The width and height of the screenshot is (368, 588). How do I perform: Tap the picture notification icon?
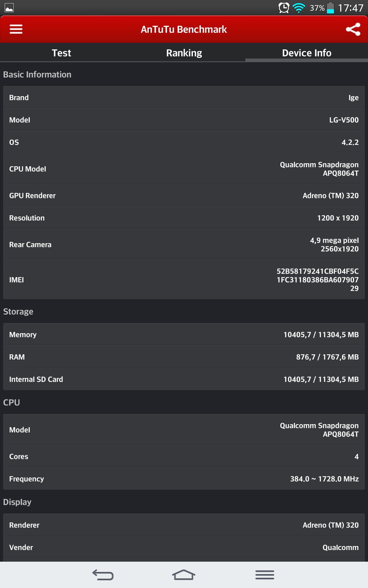click(9, 8)
